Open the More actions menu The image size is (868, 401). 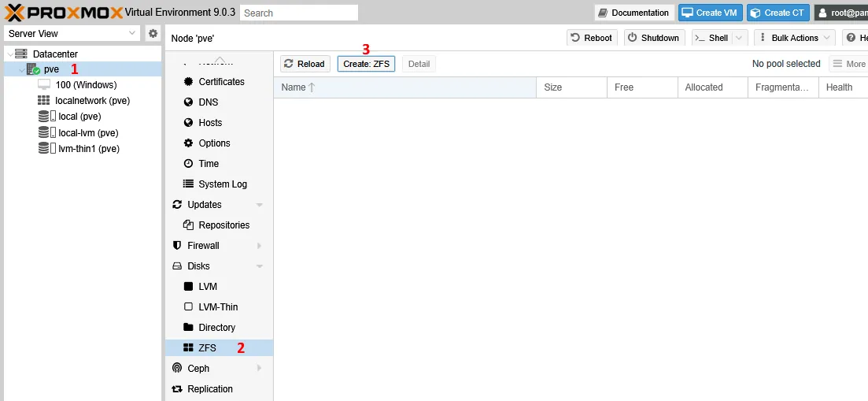coord(848,64)
